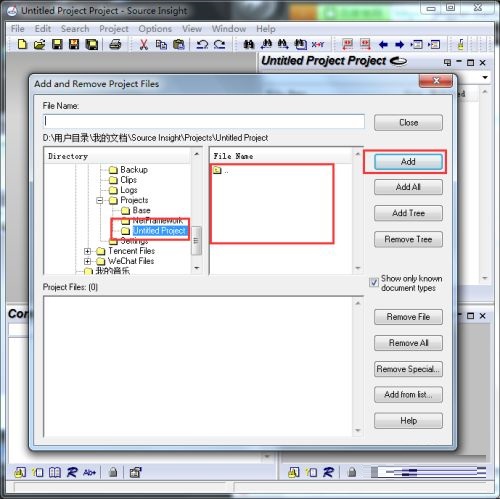Select the Base folder in directory tree
The image size is (500, 499).
click(141, 210)
